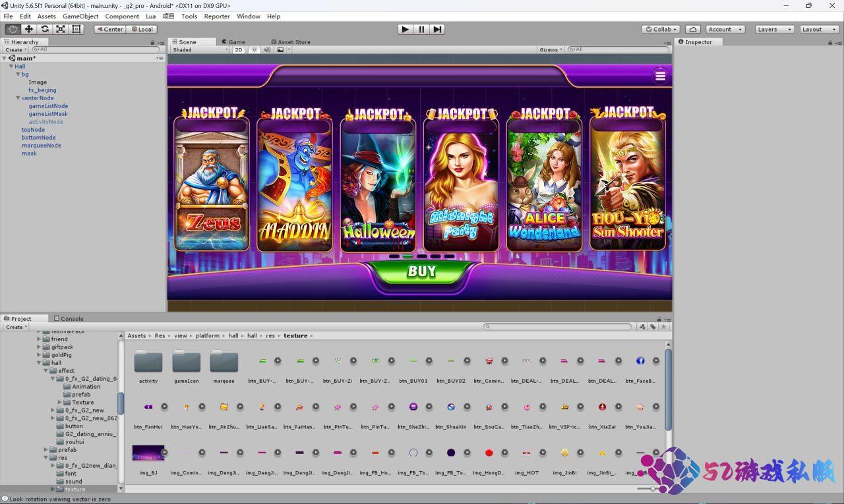This screenshot has height=504, width=844.
Task: Open the GameObject menu
Action: (80, 16)
